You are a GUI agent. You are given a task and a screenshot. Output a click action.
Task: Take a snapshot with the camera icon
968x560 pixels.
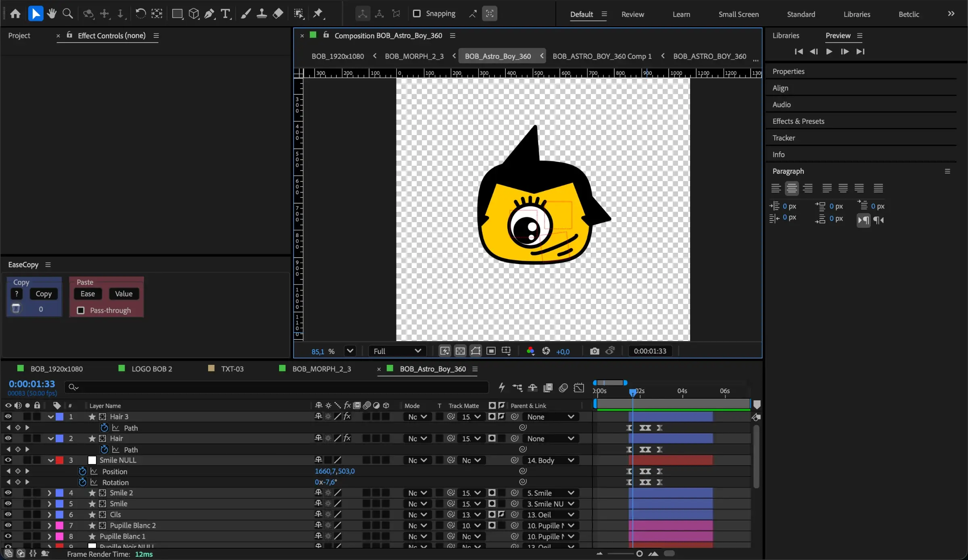click(595, 351)
